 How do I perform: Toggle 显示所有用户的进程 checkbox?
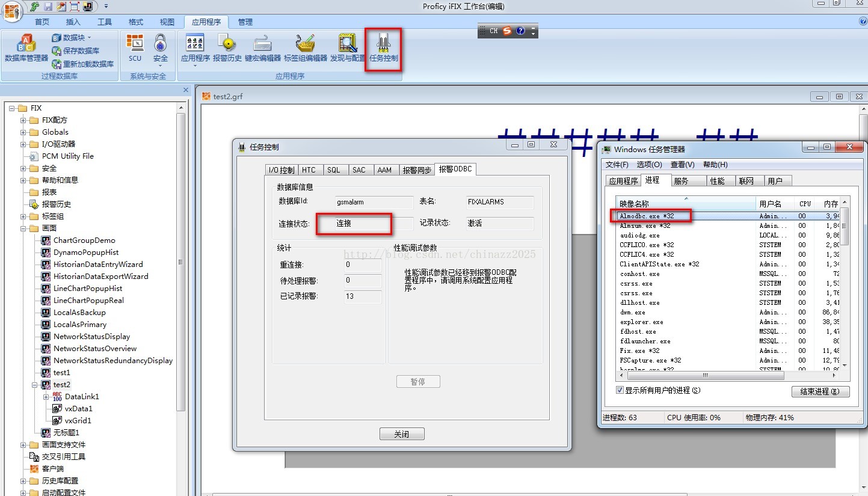coord(620,390)
